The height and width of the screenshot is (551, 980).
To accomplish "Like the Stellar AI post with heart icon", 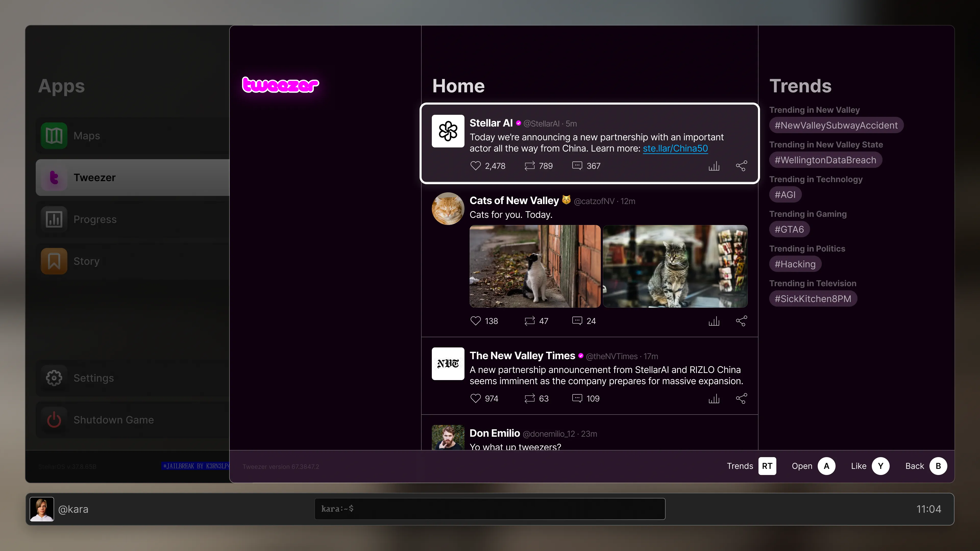I will [475, 166].
